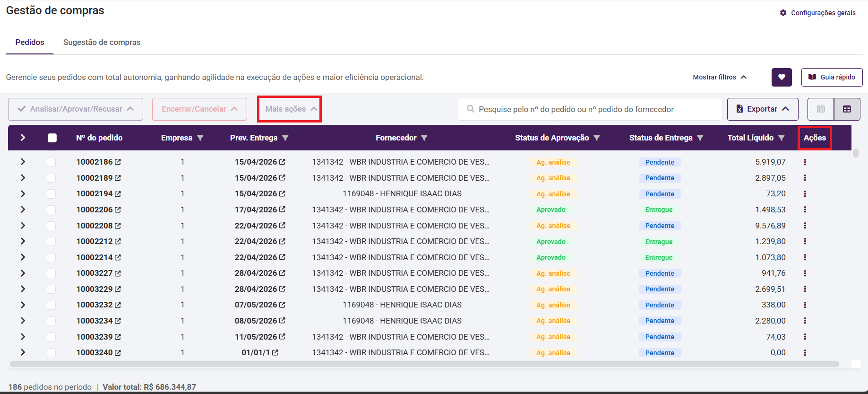Collapse filters via Mostrar filtros
This screenshot has width=868, height=394.
[x=720, y=77]
